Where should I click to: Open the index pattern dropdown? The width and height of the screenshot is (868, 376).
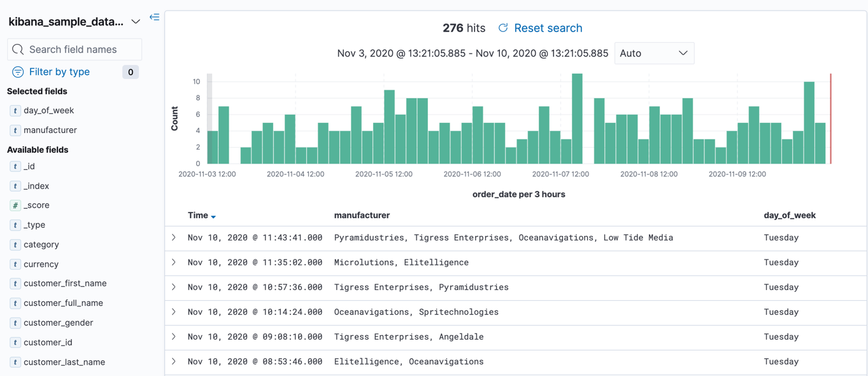(x=136, y=22)
